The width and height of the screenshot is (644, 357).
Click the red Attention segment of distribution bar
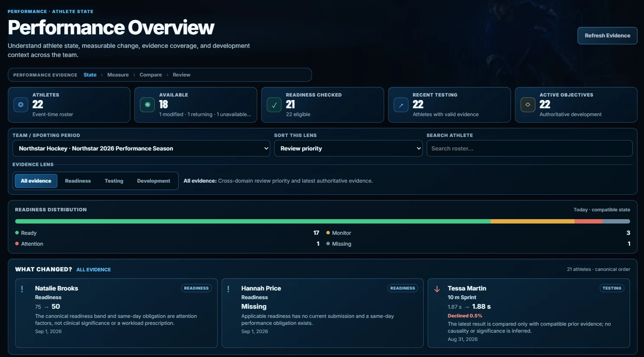(x=588, y=221)
